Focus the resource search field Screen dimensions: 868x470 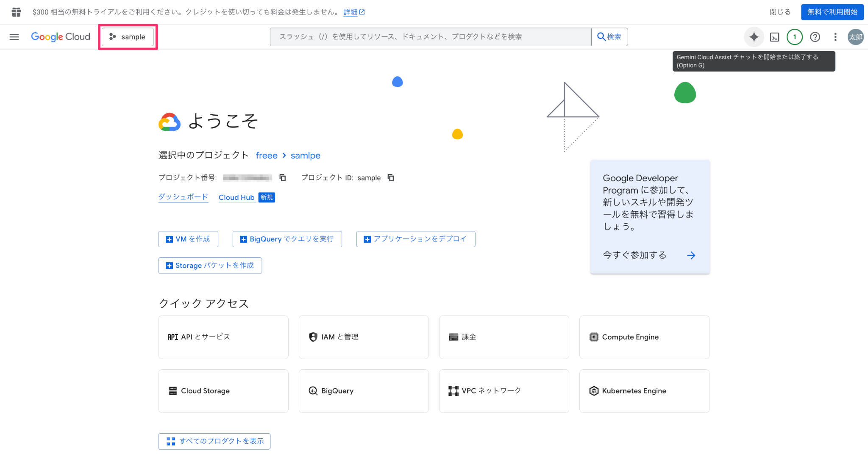(431, 37)
